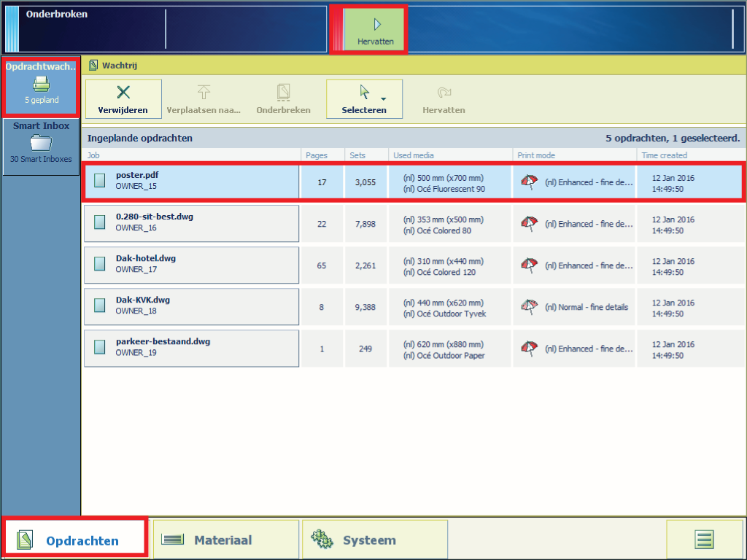This screenshot has width=747, height=560.
Task: Click sets value 2,261
Action: point(365,265)
